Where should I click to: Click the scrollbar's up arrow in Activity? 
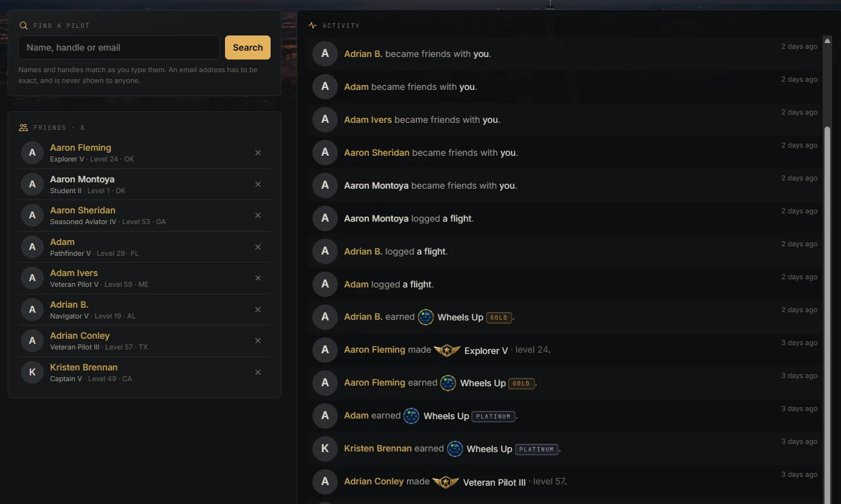click(x=826, y=41)
